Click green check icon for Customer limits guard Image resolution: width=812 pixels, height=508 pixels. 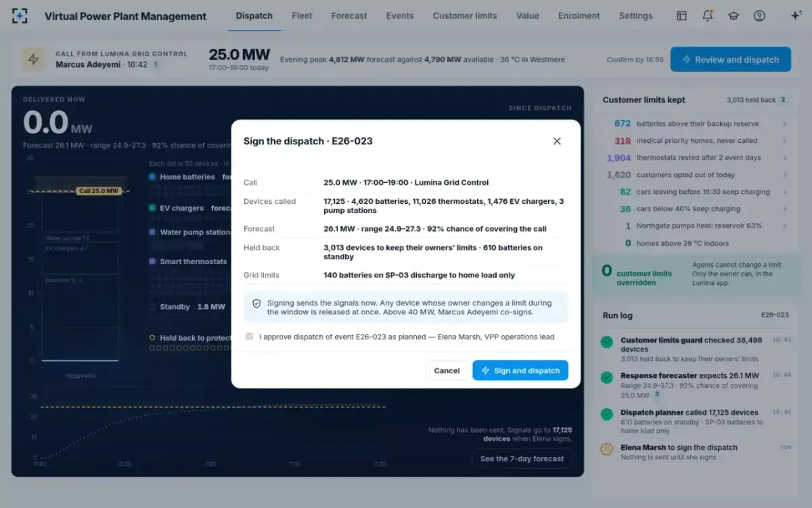tap(607, 342)
